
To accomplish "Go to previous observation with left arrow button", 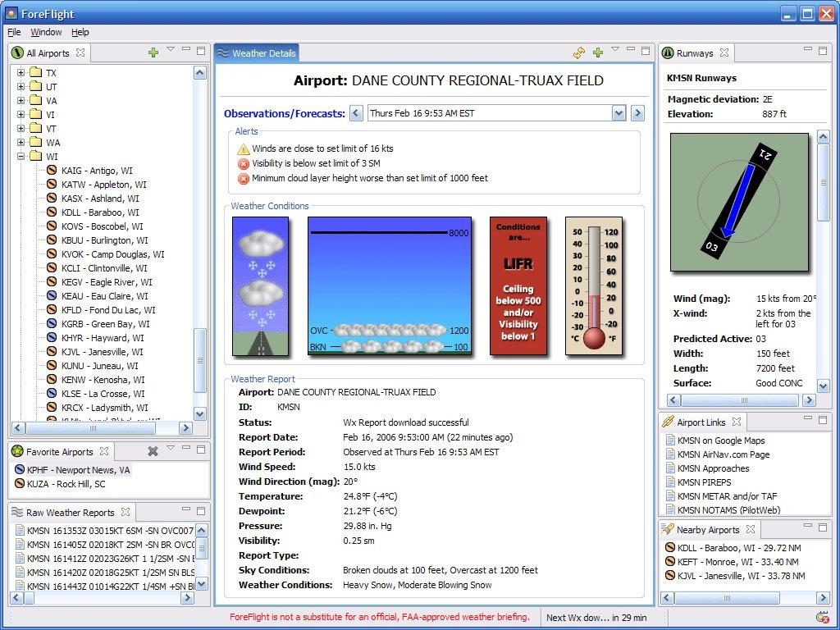I will pyautogui.click(x=356, y=113).
